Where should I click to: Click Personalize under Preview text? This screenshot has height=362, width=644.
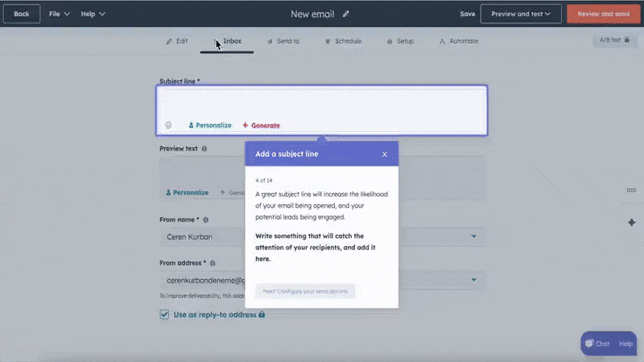pyautogui.click(x=188, y=192)
